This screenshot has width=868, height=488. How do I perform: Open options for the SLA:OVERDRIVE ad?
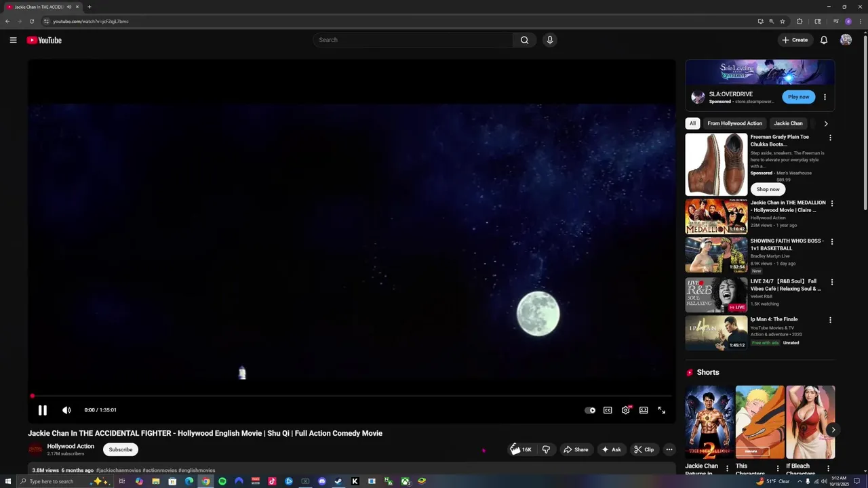(x=825, y=97)
